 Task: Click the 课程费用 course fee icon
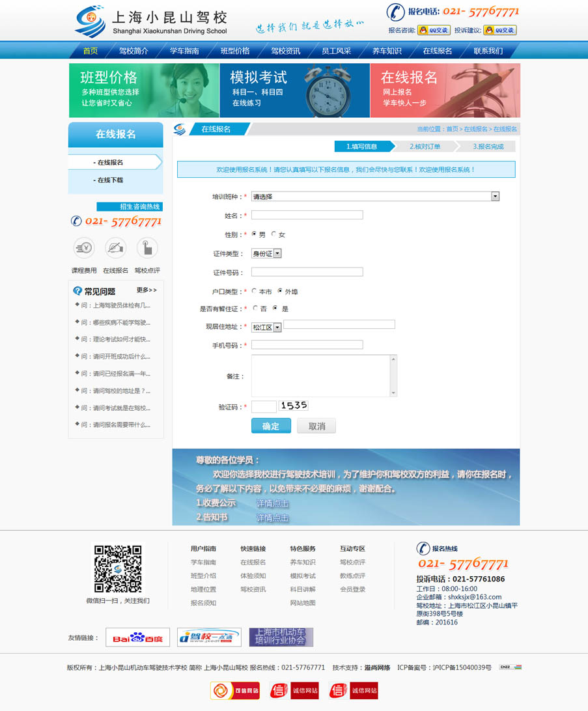coord(83,248)
